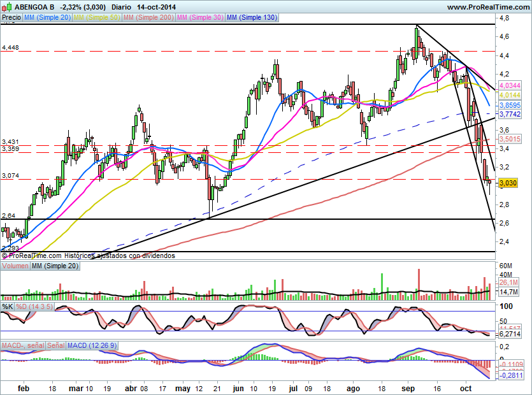Viewport: 532px width, 395px height.
Task: Click the jun label on time axis
Action: point(238,389)
